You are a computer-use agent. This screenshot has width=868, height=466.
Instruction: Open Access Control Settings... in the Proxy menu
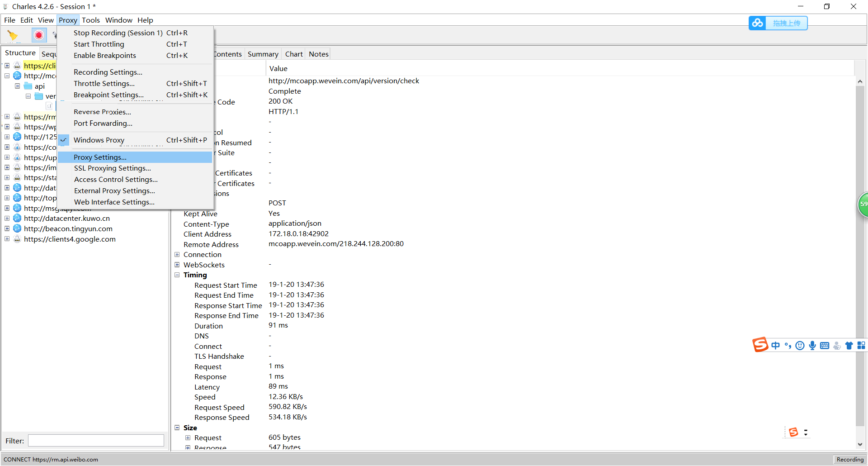(x=136, y=180)
